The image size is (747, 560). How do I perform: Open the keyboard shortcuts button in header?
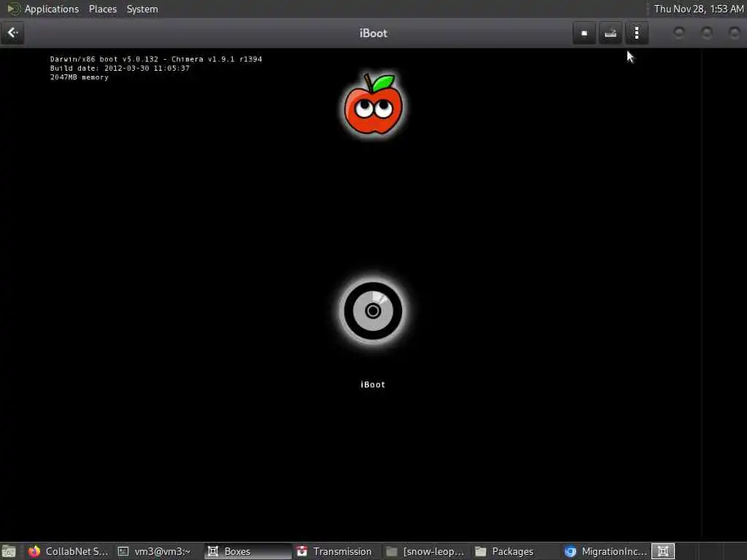point(611,33)
